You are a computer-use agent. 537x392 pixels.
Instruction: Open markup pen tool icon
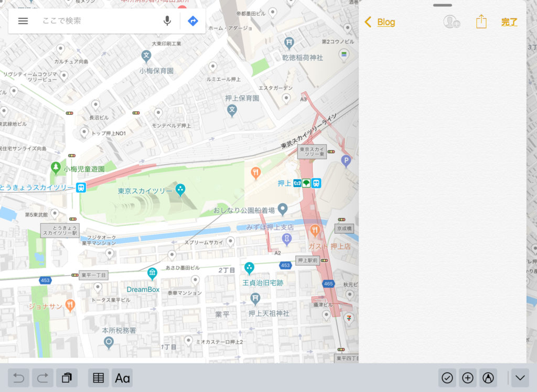coord(488,378)
